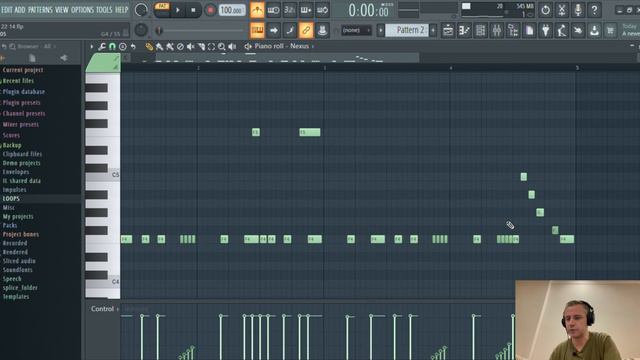Image resolution: width=640 pixels, height=360 pixels.
Task: Click the song position slider
Action: (x=200, y=31)
